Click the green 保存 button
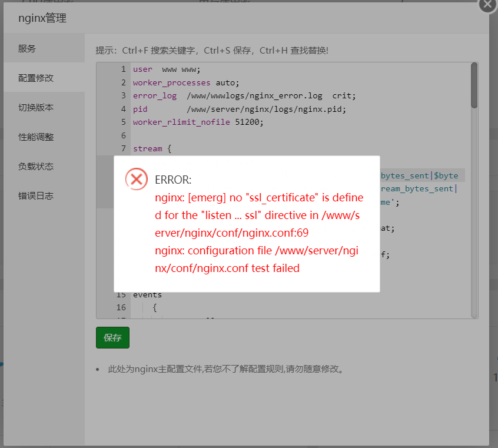The width and height of the screenshot is (498, 448). [112, 337]
